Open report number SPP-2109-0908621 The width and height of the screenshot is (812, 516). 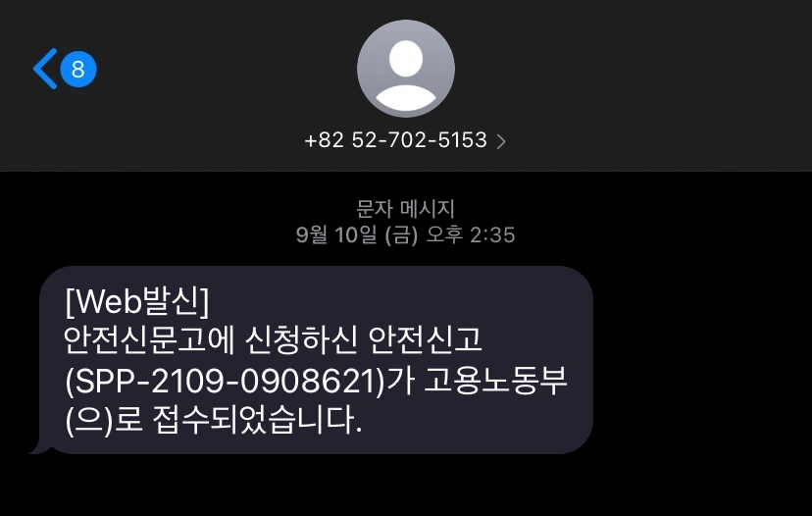pyautogui.click(x=226, y=381)
